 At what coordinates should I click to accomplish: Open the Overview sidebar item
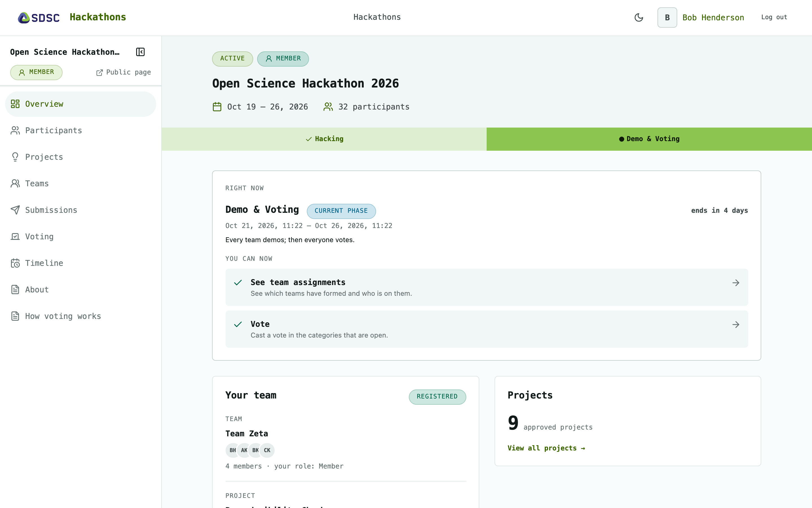(x=81, y=104)
